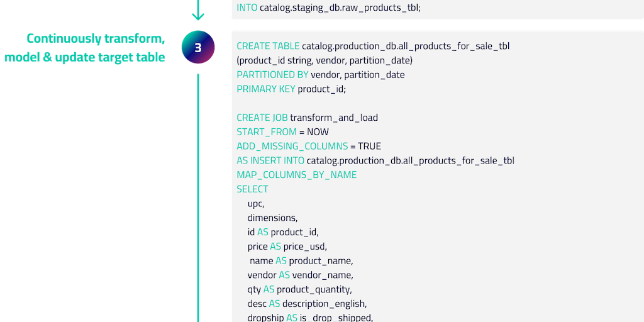Click the product_quantity alias text
The height and width of the screenshot is (322, 644).
click(314, 289)
